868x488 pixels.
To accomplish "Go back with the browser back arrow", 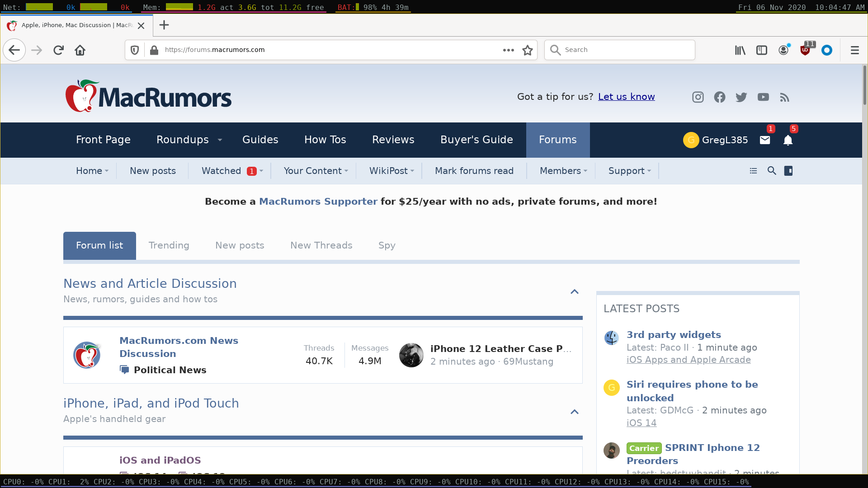I will click(x=14, y=50).
